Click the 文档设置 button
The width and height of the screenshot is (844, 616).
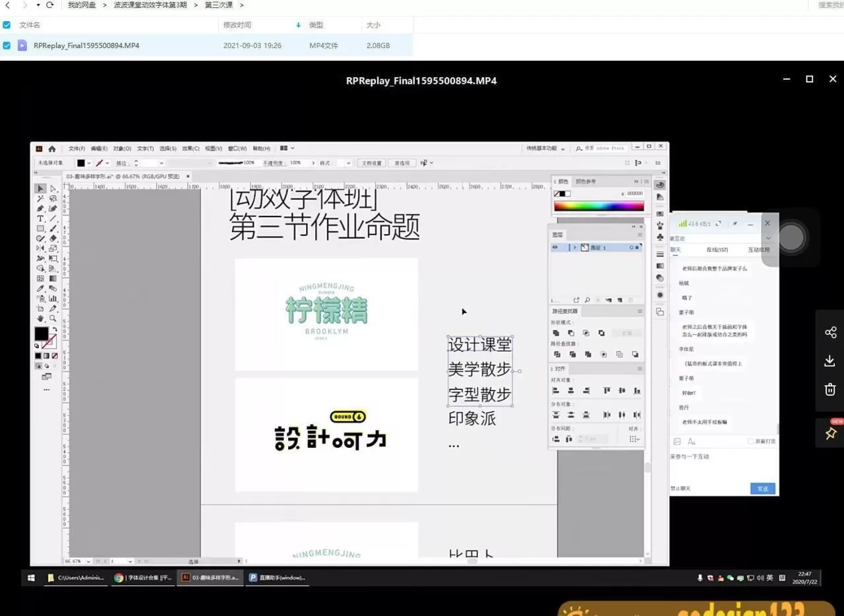(371, 163)
